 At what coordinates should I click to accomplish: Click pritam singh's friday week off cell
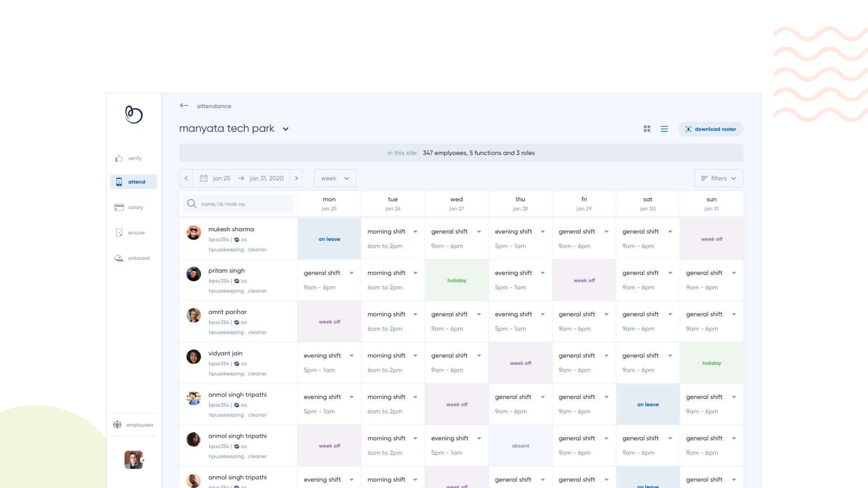584,280
